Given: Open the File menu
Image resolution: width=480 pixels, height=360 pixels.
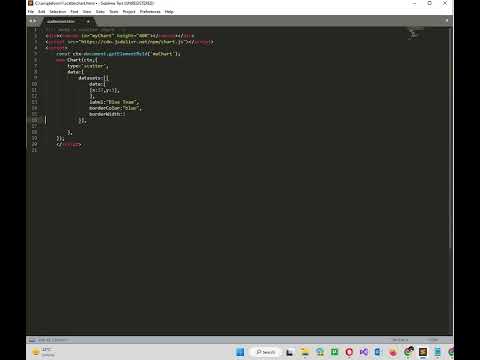Looking at the screenshot, I should [x=31, y=12].
